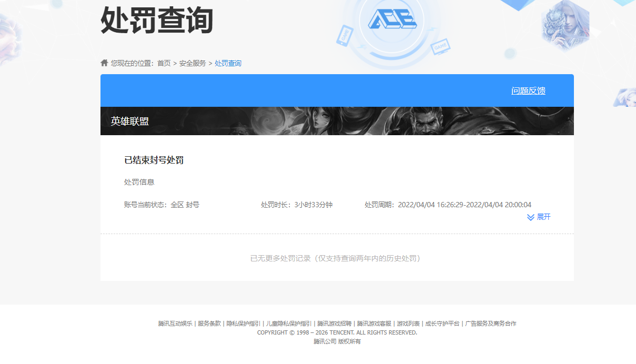Open 儿童隐私保护指引 footer link
Image resolution: width=636 pixels, height=364 pixels.
point(289,323)
